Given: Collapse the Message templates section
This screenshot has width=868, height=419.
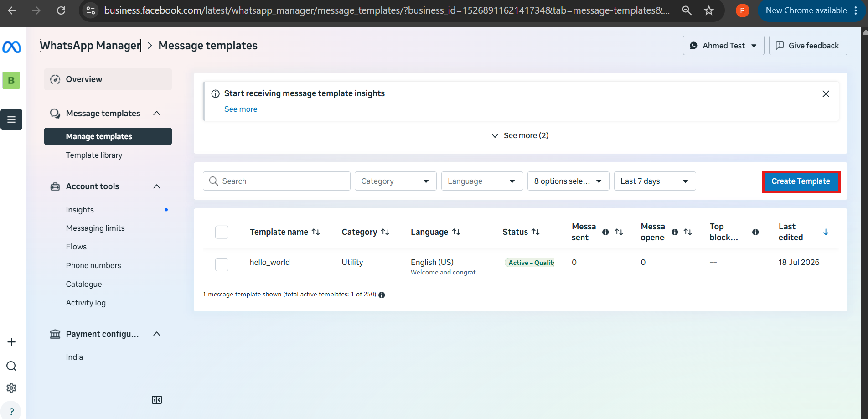Looking at the screenshot, I should (157, 113).
